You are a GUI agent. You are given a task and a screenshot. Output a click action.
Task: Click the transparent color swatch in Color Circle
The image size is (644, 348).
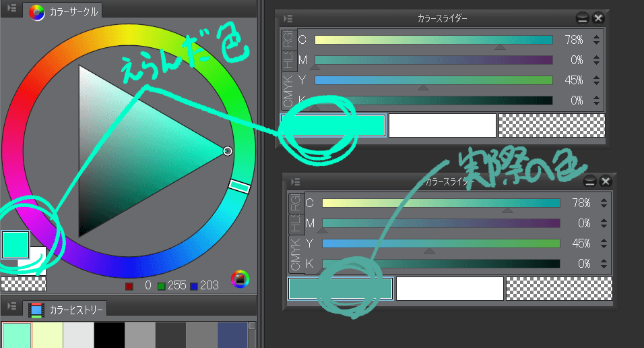click(24, 284)
